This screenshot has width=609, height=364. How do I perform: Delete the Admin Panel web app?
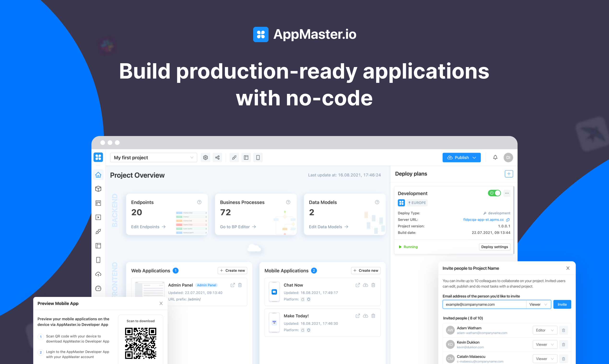pos(240,285)
